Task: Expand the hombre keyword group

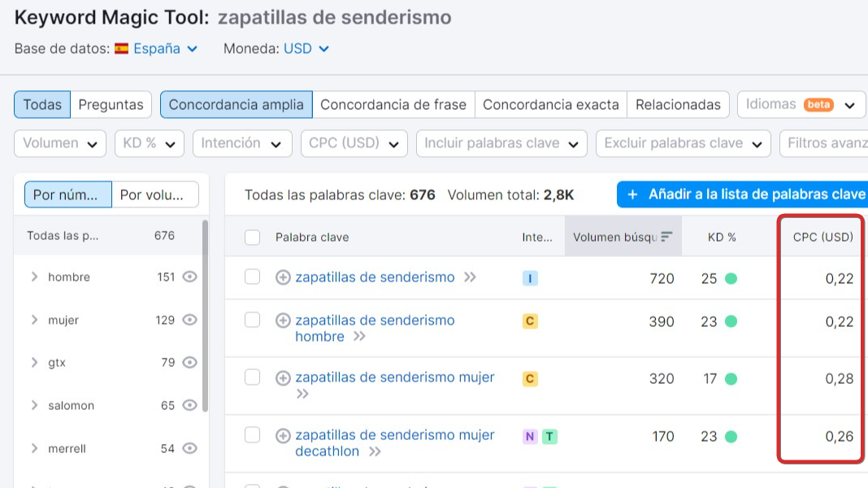Action: coord(34,277)
